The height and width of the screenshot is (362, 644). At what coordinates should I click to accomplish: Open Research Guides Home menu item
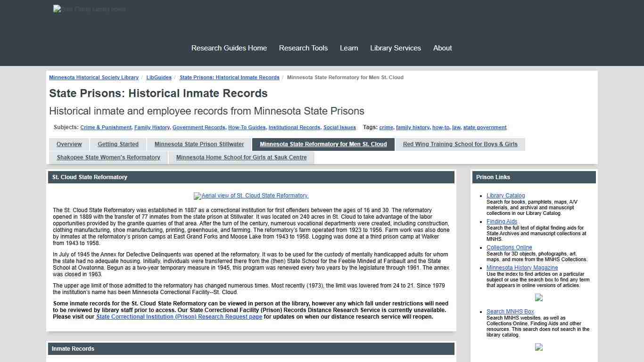pyautogui.click(x=229, y=48)
